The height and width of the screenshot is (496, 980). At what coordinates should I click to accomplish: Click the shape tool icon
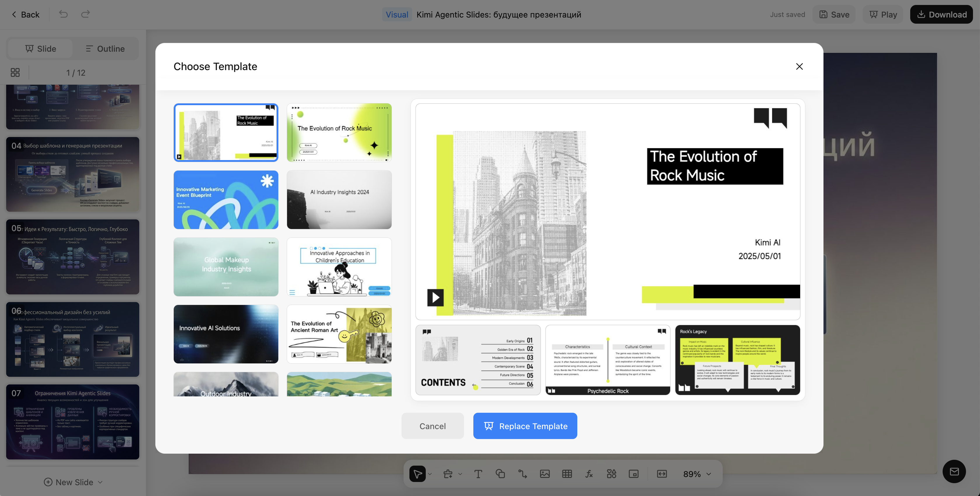[500, 474]
